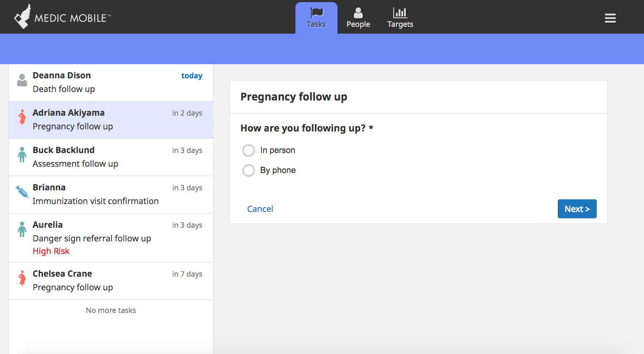Open Adriana Akiyama task name
This screenshot has height=354, width=644.
(x=68, y=113)
